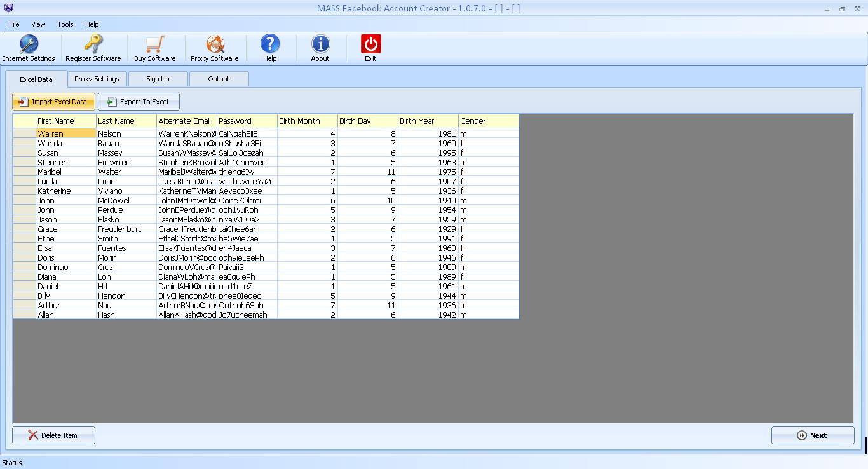Screen dimensions: 868x469
Task: Select the row header for Allan Hash
Action: tap(24, 315)
